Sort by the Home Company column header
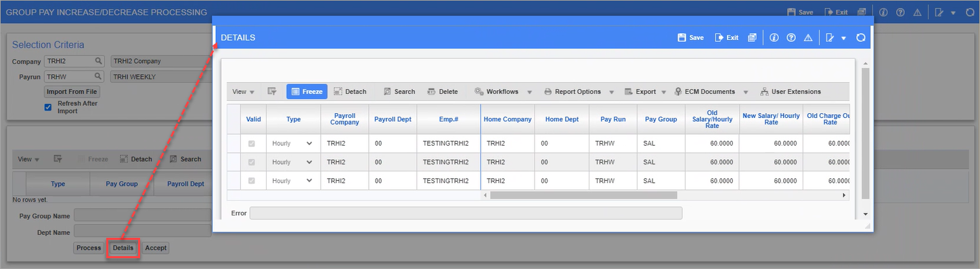980x269 pixels. (x=508, y=119)
